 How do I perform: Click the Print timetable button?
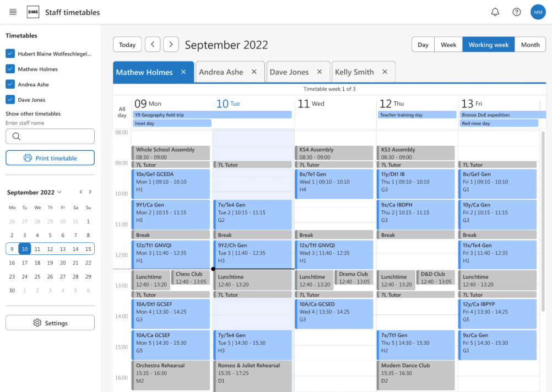click(50, 158)
